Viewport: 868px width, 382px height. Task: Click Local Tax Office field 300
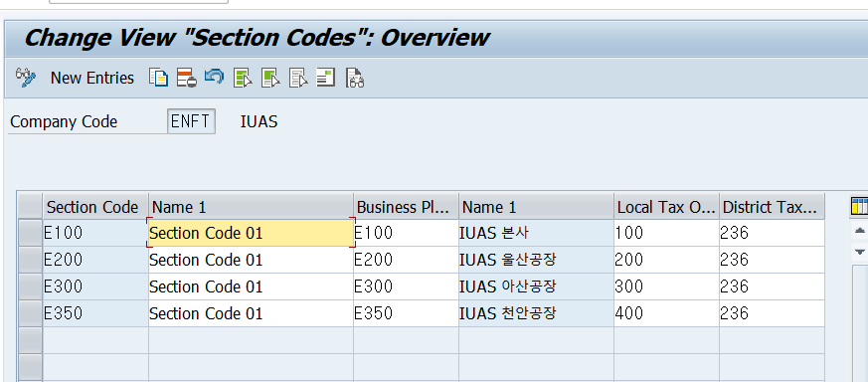[666, 286]
